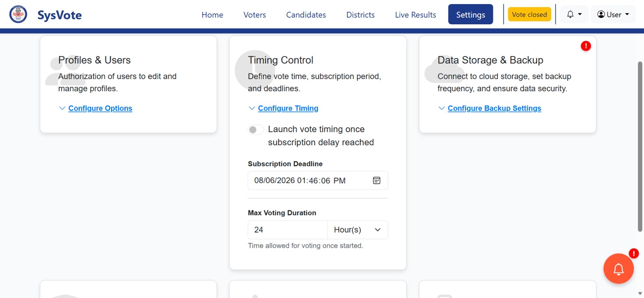Click the Subscription Deadline date field
The width and height of the screenshot is (644, 298).
click(318, 180)
